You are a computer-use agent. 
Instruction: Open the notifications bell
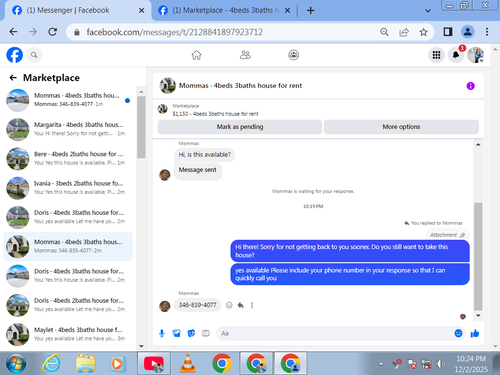tap(456, 55)
